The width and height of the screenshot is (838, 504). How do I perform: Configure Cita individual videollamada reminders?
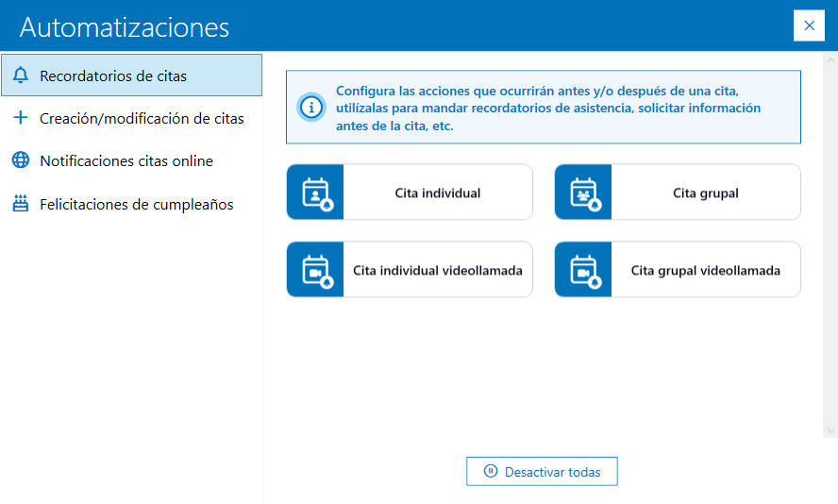click(437, 270)
